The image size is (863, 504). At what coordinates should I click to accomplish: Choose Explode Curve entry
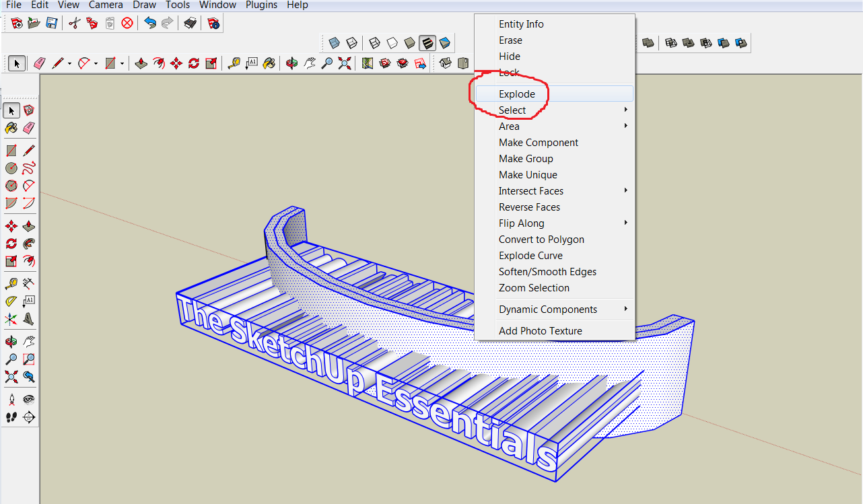[x=554, y=256]
